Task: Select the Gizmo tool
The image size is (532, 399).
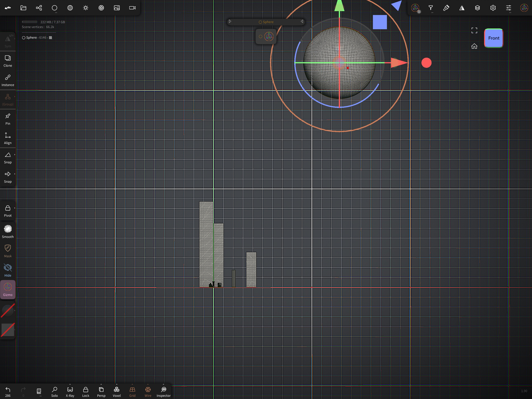Action: click(x=8, y=290)
